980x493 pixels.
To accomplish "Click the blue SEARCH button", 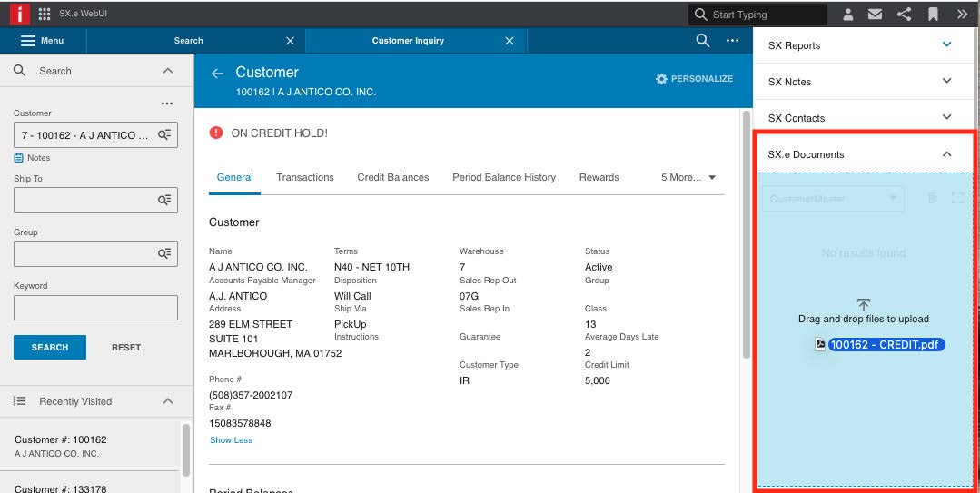I will [50, 348].
